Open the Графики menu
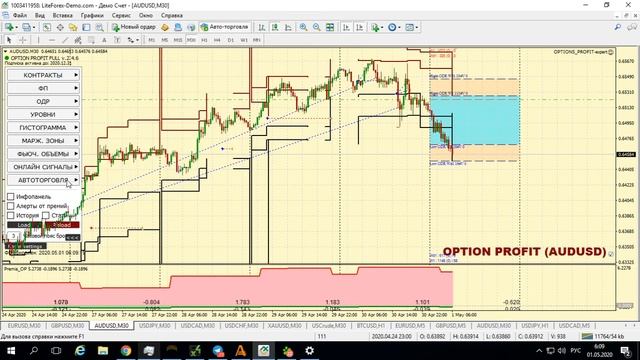The width and height of the screenshot is (640, 360). coord(92,16)
